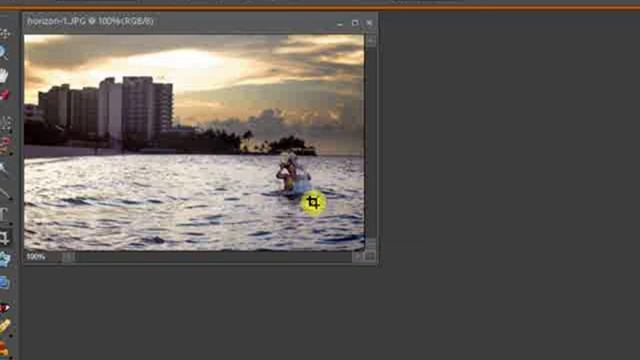Select the Lasso tool
The width and height of the screenshot is (640, 360).
click(5, 145)
